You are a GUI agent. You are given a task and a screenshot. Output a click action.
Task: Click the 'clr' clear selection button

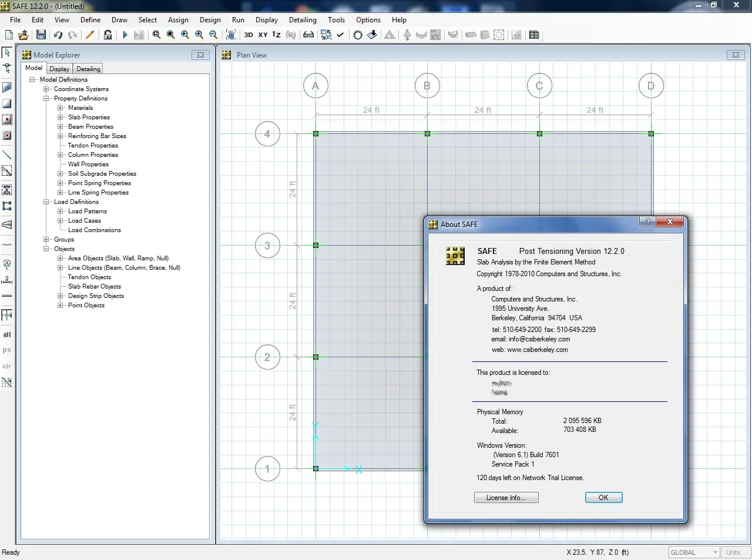click(7, 366)
